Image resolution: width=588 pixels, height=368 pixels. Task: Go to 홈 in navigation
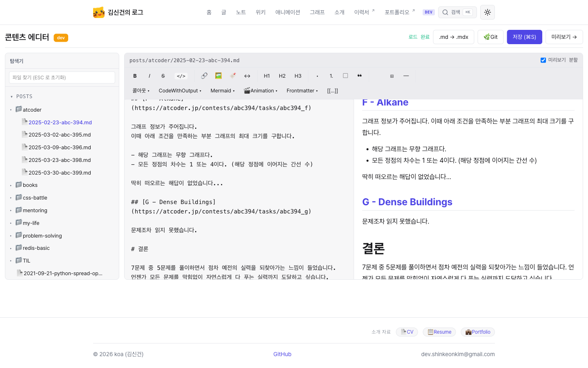point(209,12)
